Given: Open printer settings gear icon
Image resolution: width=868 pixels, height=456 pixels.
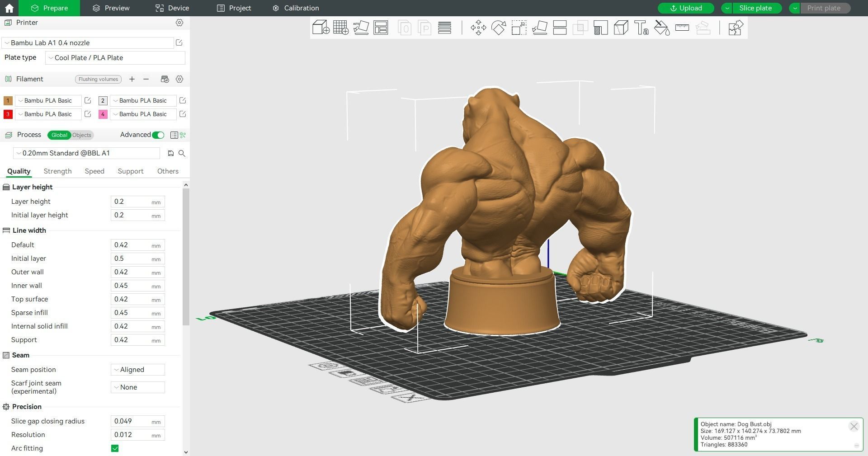Looking at the screenshot, I should (x=179, y=23).
